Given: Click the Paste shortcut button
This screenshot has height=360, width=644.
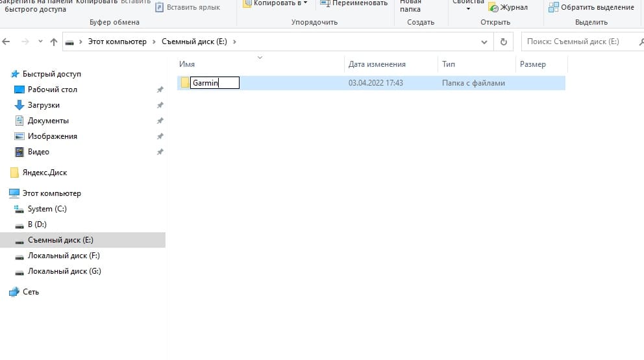Looking at the screenshot, I should [188, 7].
